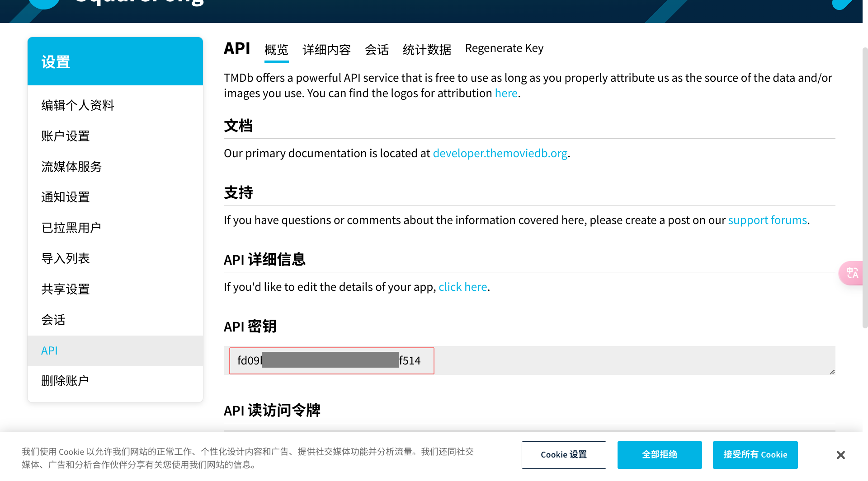868x481 pixels.
Task: Click the API 密钥 heading
Action: 250,327
